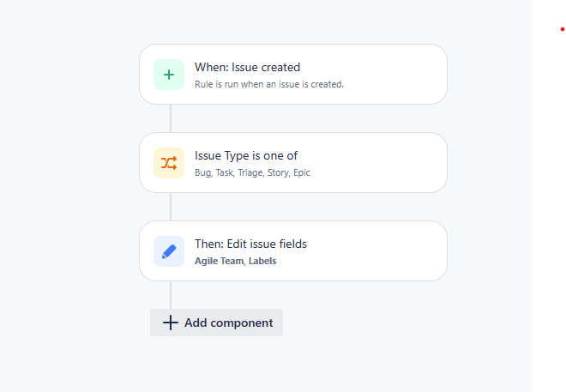Select the "Issue Type is one of" condition title
Image resolution: width=566 pixels, height=392 pixels.
point(246,156)
